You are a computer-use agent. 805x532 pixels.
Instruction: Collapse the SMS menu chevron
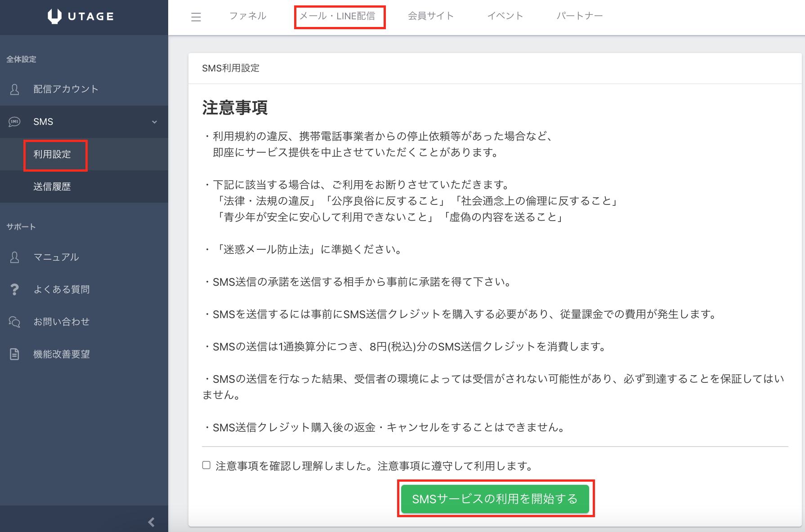[154, 122]
